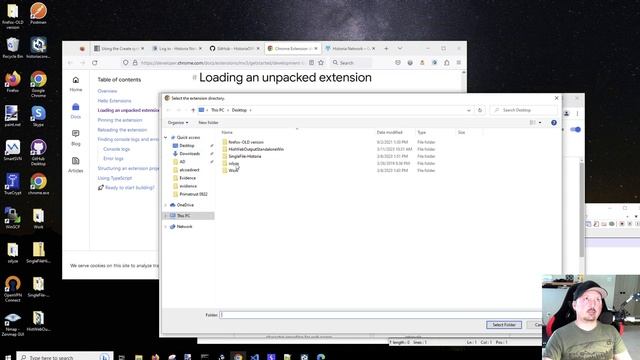Image resolution: width=640 pixels, height=360 pixels.
Task: Open the Organize dropdown menu
Action: pos(178,122)
